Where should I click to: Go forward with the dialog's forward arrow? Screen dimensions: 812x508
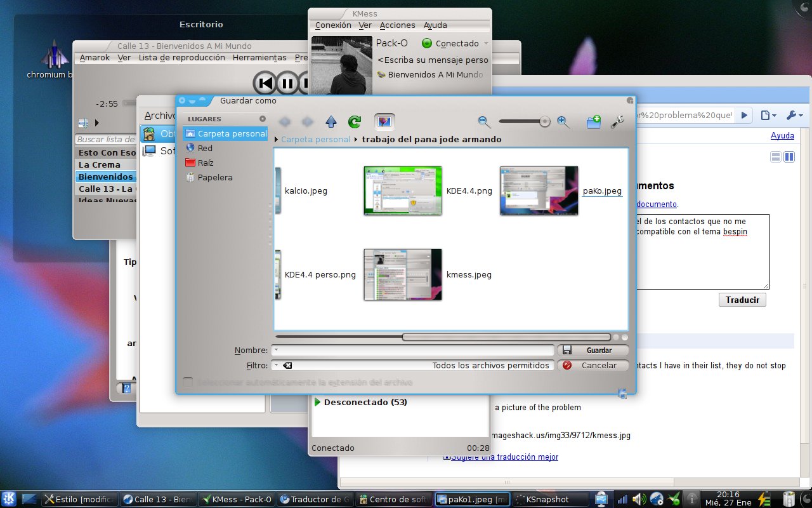tap(307, 122)
